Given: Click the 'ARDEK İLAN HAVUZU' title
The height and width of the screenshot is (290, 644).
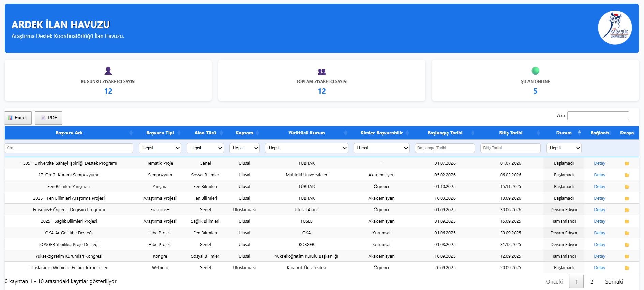Looking at the screenshot, I should pyautogui.click(x=61, y=25).
